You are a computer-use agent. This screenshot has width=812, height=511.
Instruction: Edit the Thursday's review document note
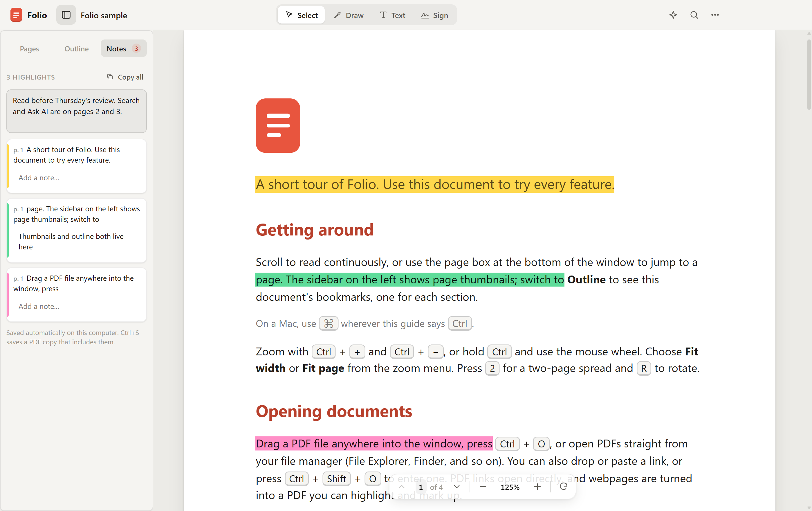[77, 111]
